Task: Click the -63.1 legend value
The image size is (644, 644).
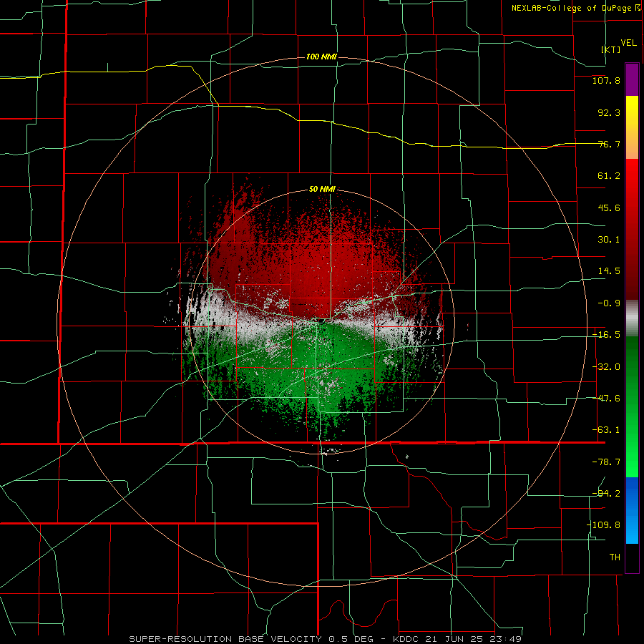Action: (x=606, y=430)
